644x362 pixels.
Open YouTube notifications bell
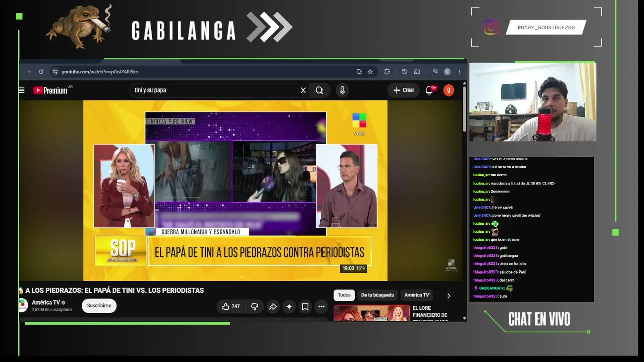point(430,90)
